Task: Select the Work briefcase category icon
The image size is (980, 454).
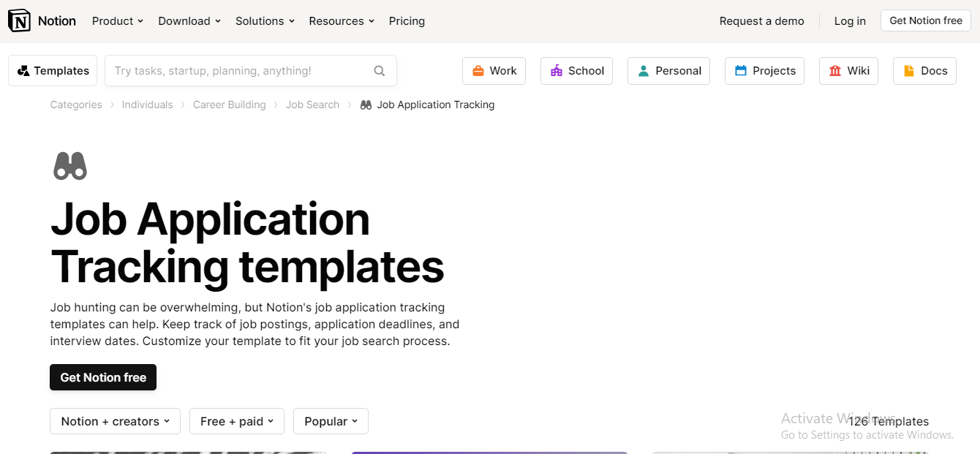Action: 478,70
